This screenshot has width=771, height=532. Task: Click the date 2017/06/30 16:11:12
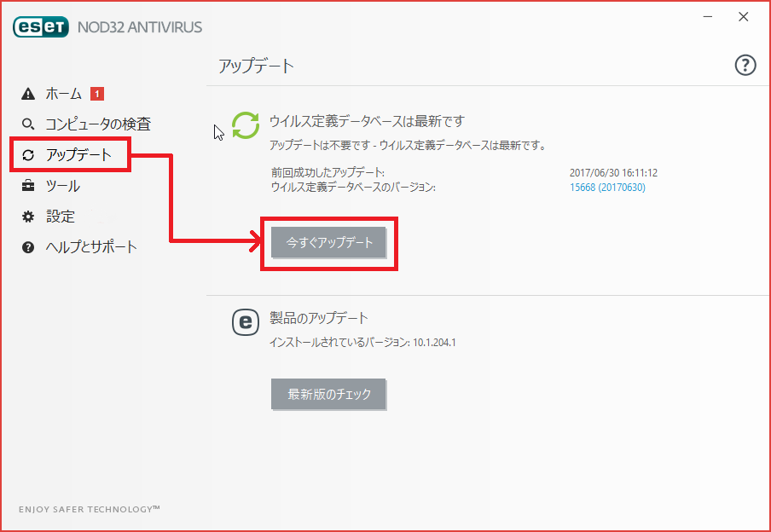[x=613, y=173]
